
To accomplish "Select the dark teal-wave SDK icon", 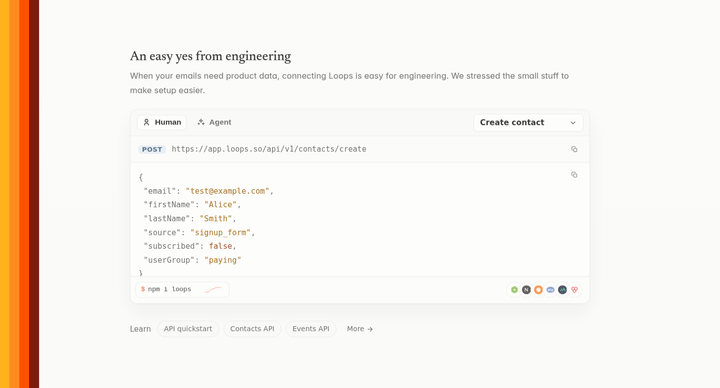I will coord(562,290).
